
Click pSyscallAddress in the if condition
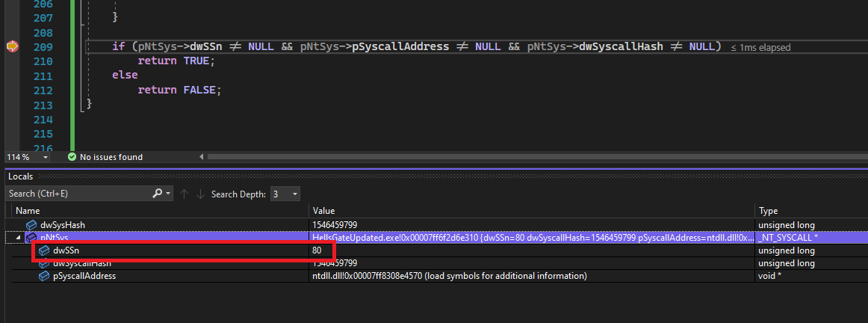[x=401, y=46]
